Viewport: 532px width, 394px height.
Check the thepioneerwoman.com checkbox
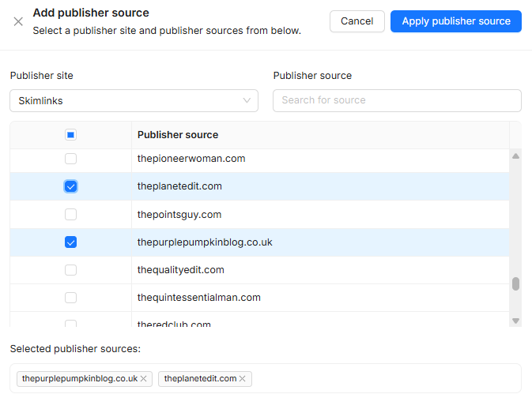71,159
